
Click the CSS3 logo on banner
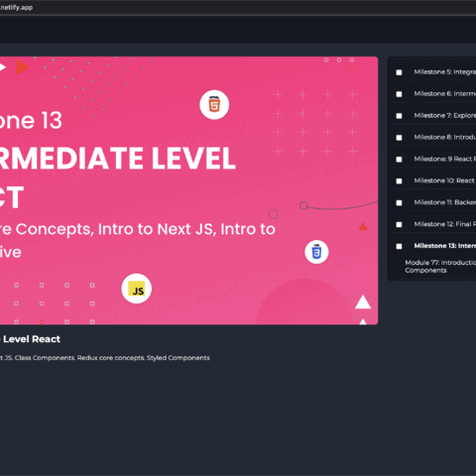click(x=316, y=252)
